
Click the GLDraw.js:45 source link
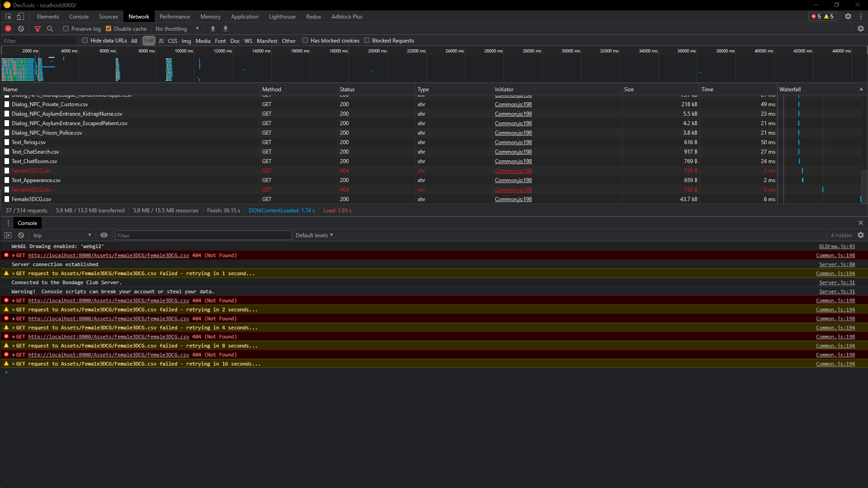[837, 246]
